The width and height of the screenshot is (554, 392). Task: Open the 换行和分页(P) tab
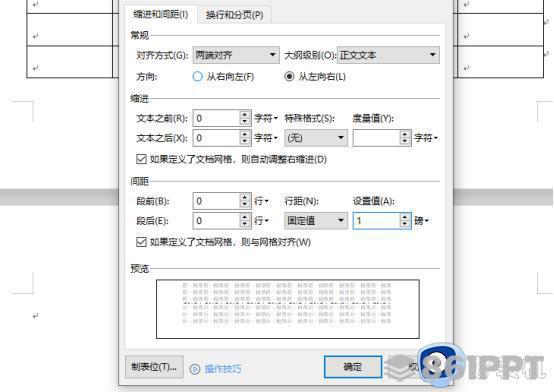[x=234, y=15]
